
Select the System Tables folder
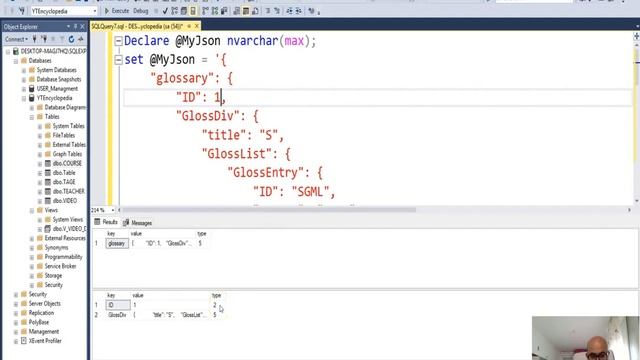[68, 126]
